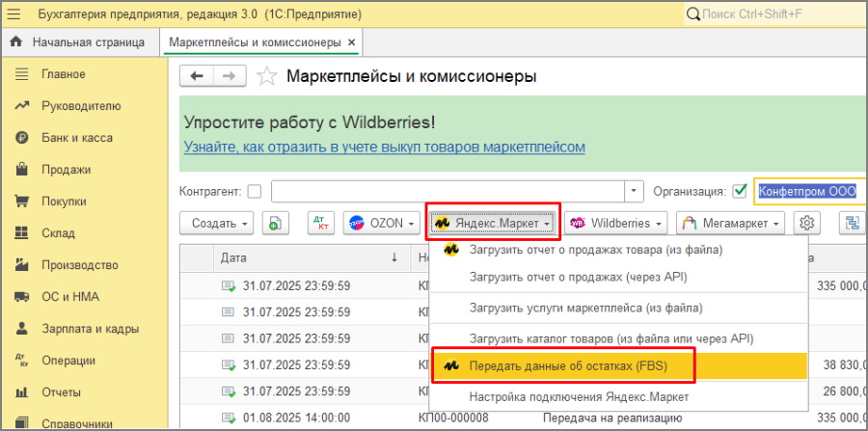Go forward with the right arrow button

230,76
